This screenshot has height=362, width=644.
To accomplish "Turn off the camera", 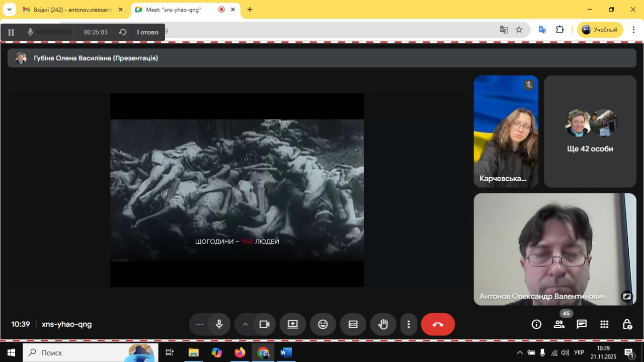I will (264, 324).
